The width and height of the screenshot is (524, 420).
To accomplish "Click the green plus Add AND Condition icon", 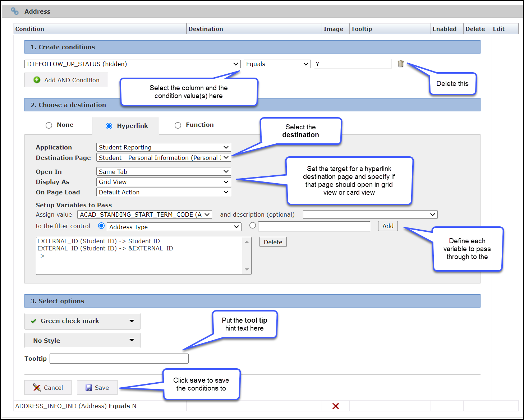I will click(x=37, y=80).
